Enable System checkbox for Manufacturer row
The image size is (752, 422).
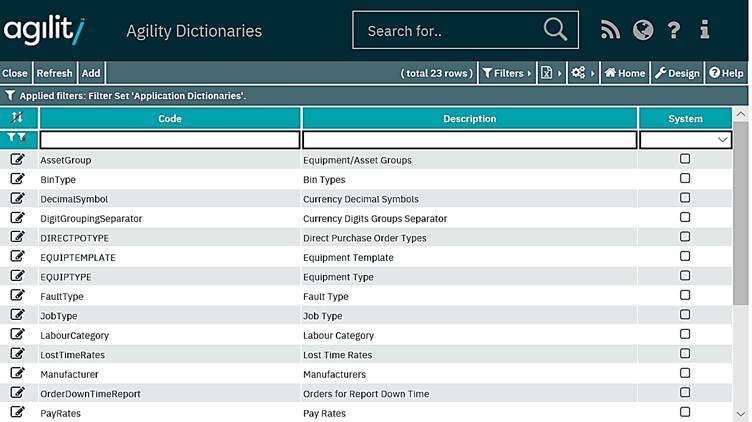pos(685,373)
